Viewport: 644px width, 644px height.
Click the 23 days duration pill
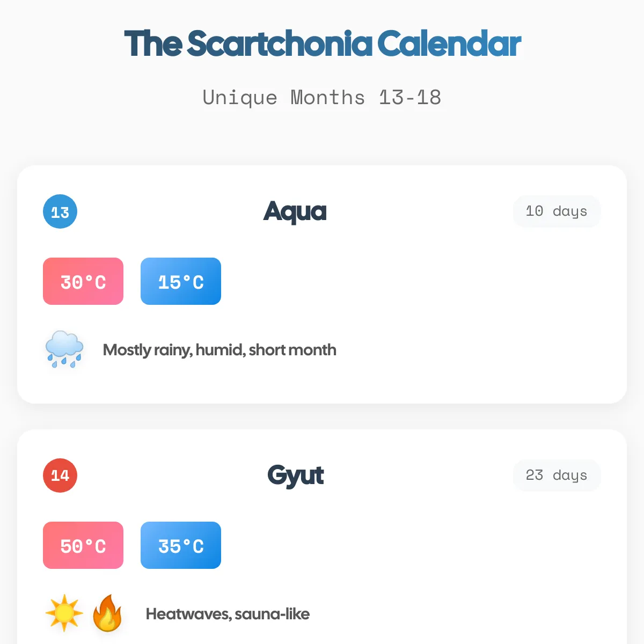[557, 475]
